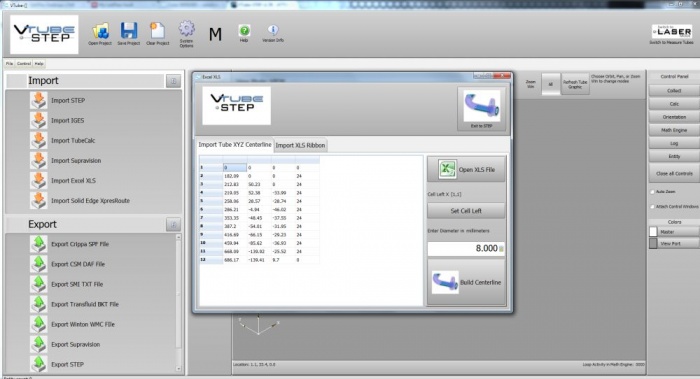Click row header 7 in the table
Screen dimensions: 700x379
pyautogui.click(x=211, y=218)
